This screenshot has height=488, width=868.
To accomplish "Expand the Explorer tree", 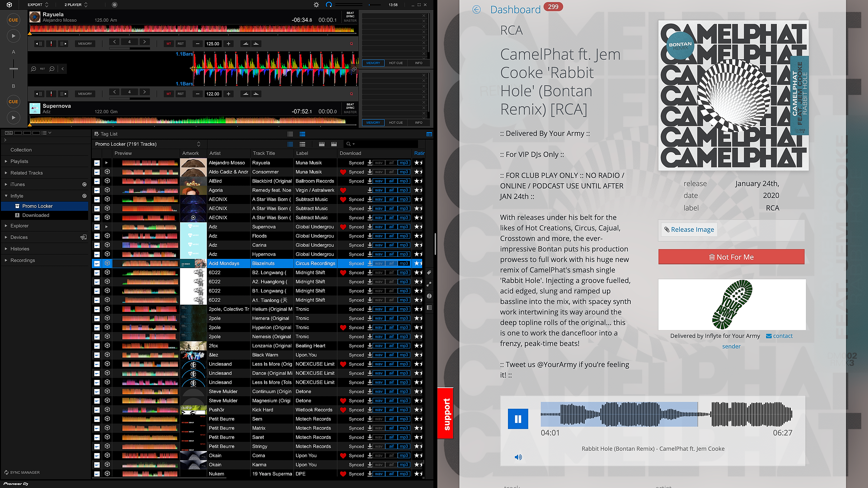I will click(x=6, y=226).
